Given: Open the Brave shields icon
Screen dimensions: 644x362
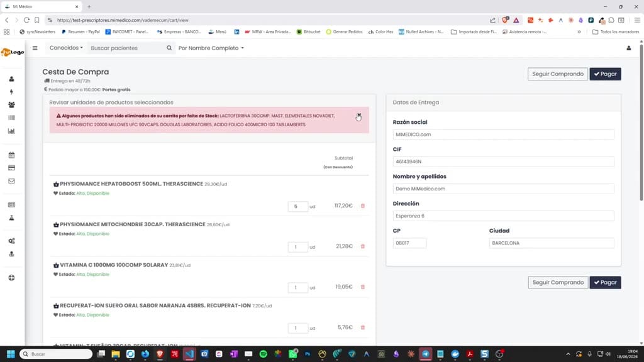Looking at the screenshot, I should click(505, 20).
